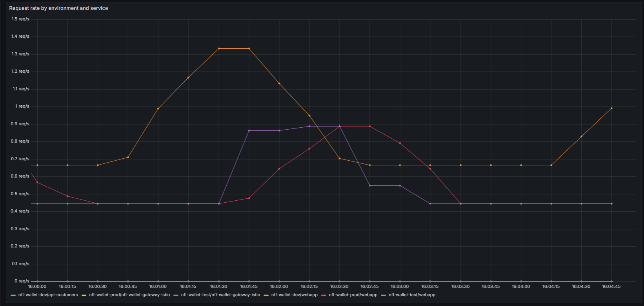Image resolution: width=644 pixels, height=306 pixels.
Task: Isolate the nfl-wallet-dev/webapp series via legend
Action: 294,295
